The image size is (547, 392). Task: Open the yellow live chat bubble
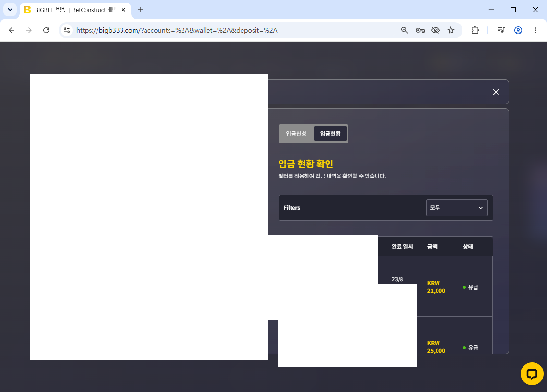(x=532, y=374)
